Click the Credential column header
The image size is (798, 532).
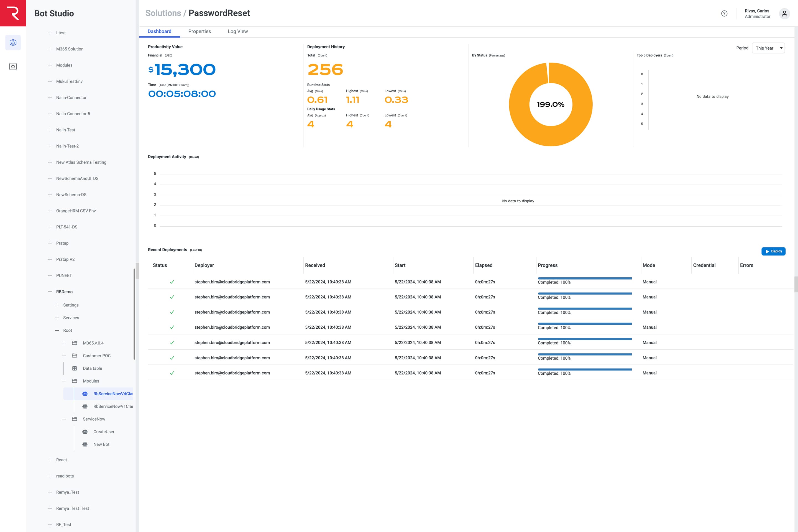coord(704,265)
